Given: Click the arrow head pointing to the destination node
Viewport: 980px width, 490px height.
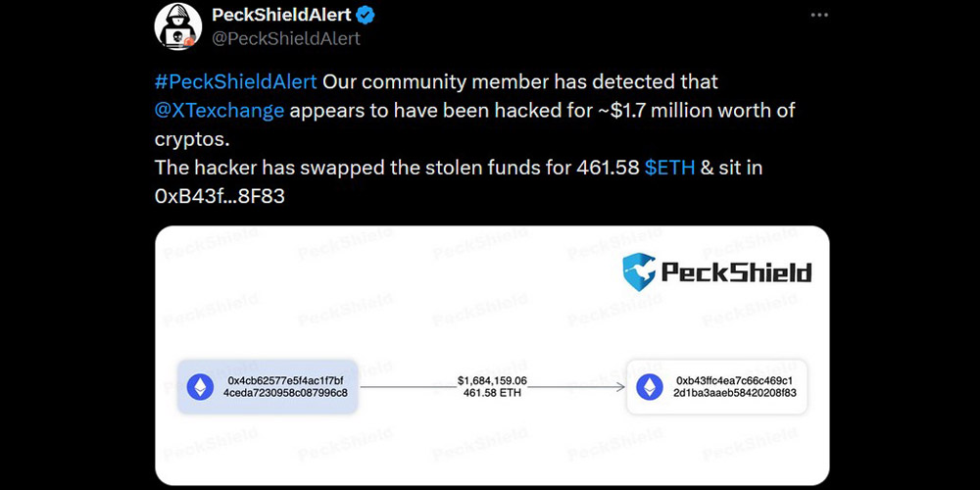Looking at the screenshot, I should click(x=619, y=387).
